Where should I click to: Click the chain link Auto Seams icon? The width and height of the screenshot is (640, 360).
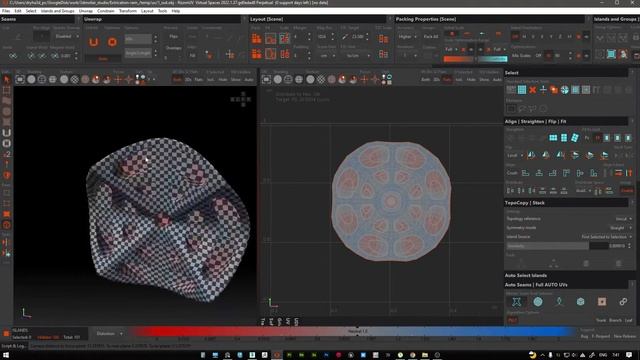[x=623, y=302]
